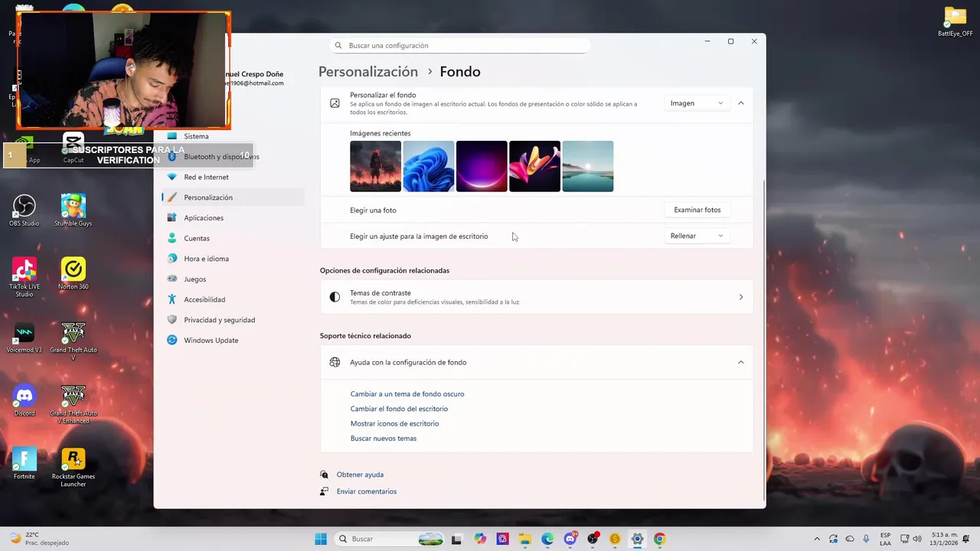Go back to Personalización via breadcrumb
980x551 pixels.
(368, 72)
